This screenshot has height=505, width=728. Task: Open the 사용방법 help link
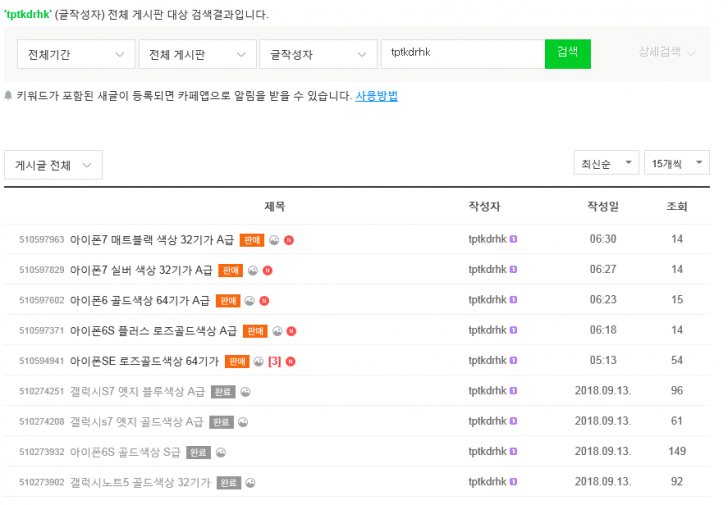click(376, 96)
